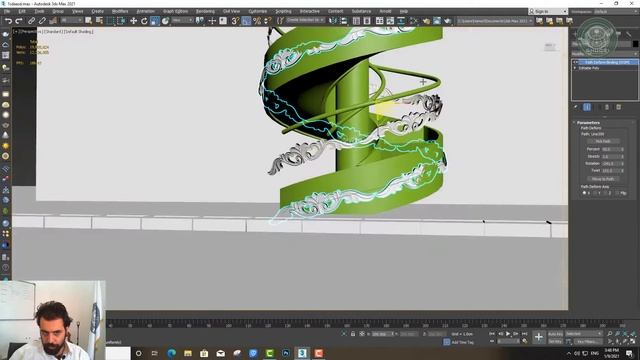Click the Bind to Space Warp icon
This screenshot has height=360, width=640.
pos(53,20)
